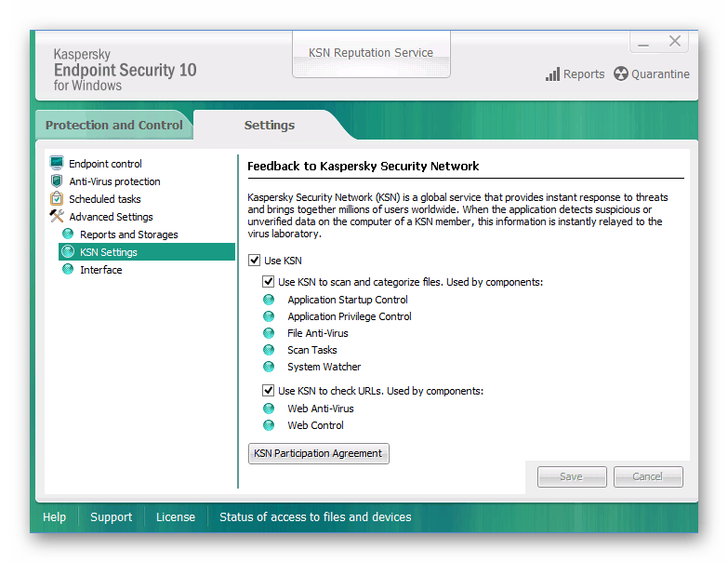728x563 pixels.
Task: Uncheck the Use KSN checkbox
Action: tap(254, 261)
